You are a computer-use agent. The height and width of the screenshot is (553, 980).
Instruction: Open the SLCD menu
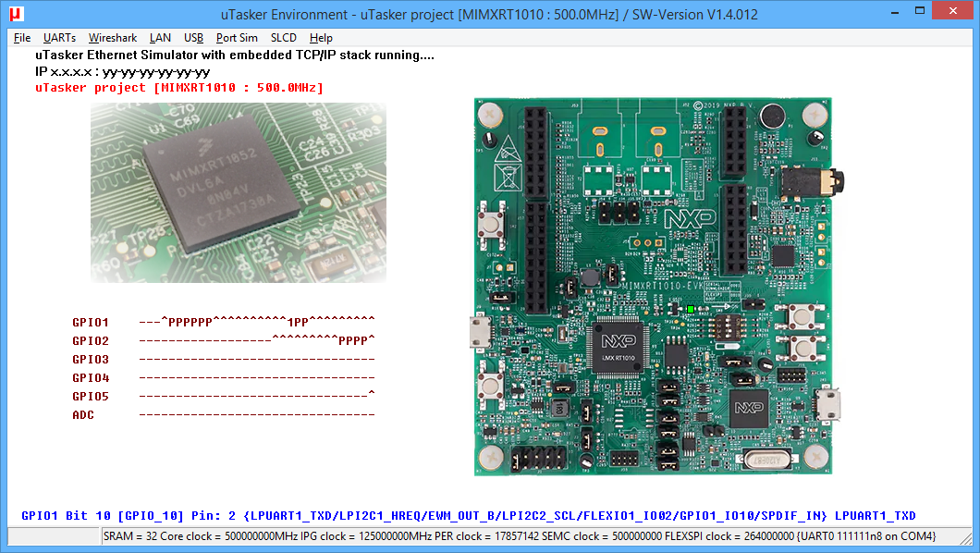pyautogui.click(x=284, y=38)
